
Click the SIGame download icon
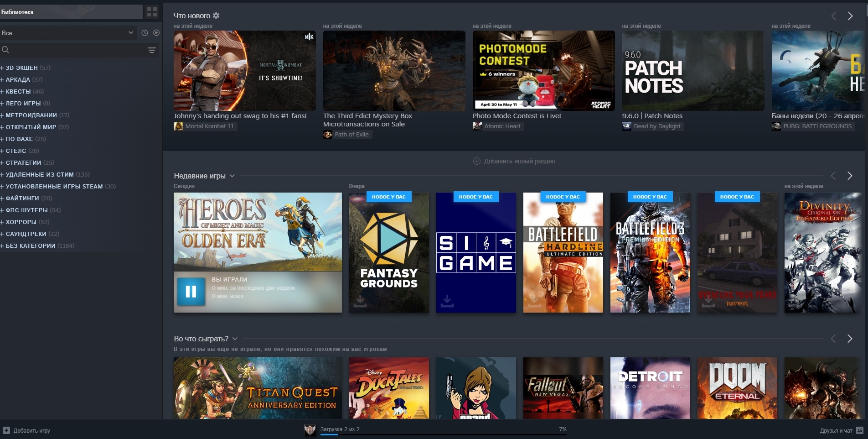447,301
